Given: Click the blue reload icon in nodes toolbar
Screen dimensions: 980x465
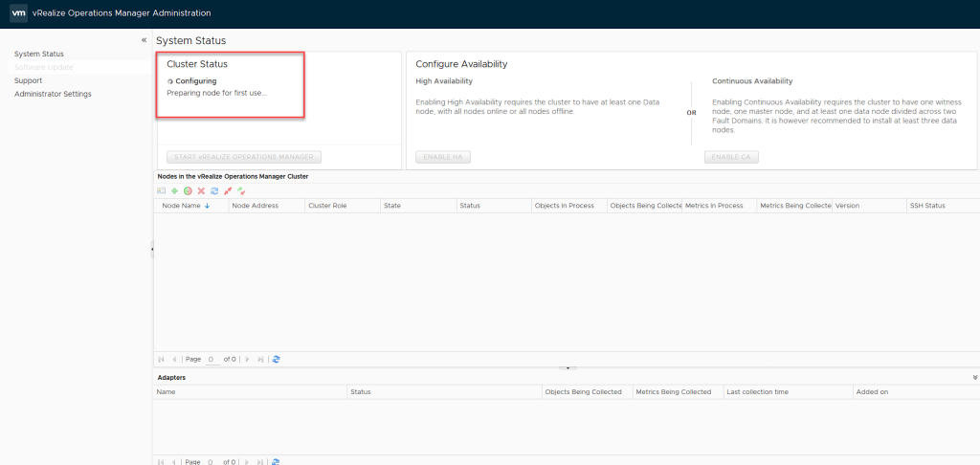Looking at the screenshot, I should (x=214, y=191).
